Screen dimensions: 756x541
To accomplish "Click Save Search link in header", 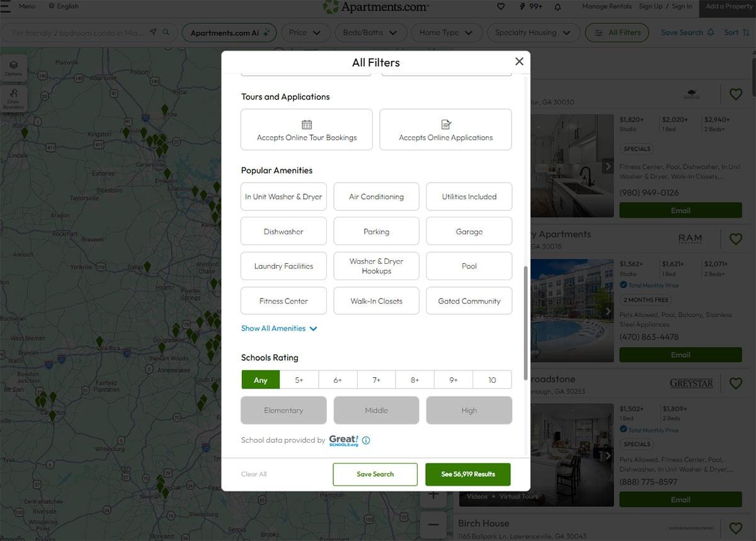I will coord(687,33).
